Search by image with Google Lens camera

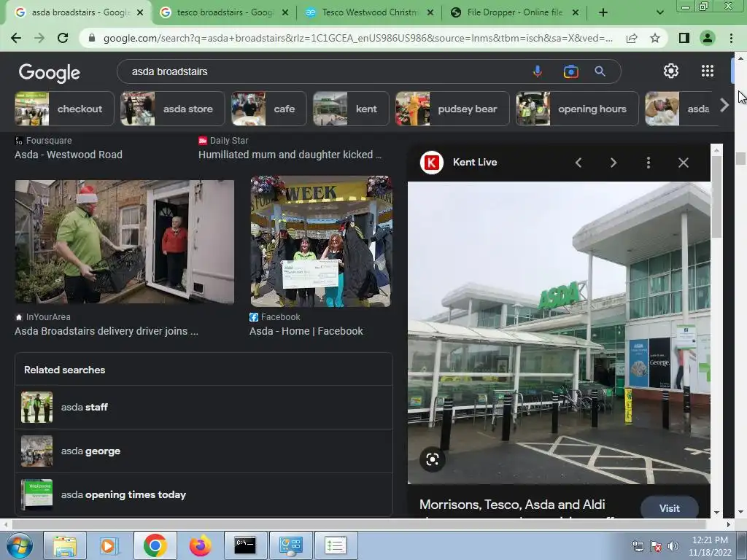pyautogui.click(x=570, y=71)
